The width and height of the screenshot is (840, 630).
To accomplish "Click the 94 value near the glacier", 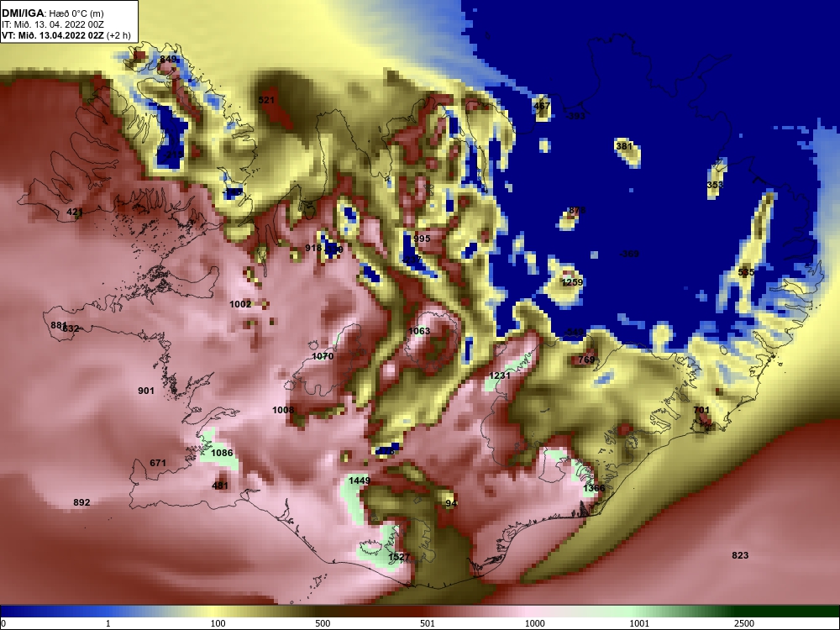I will point(452,503).
